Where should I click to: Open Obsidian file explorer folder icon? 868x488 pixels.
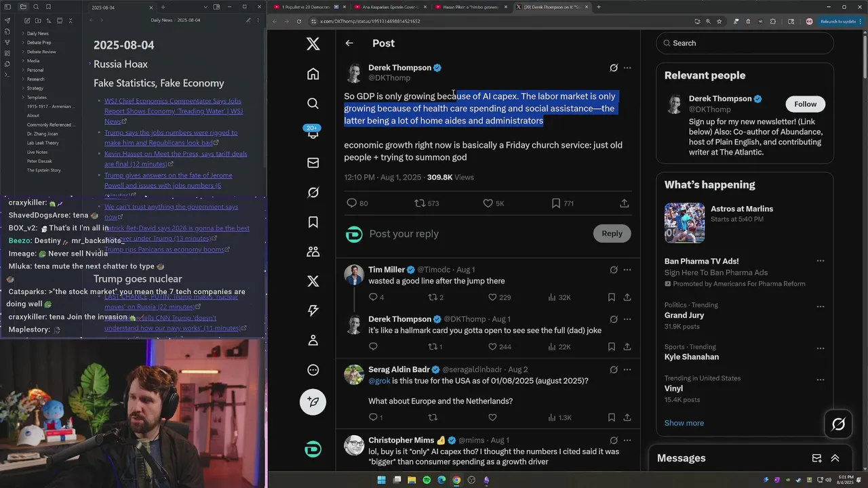pos(23,7)
